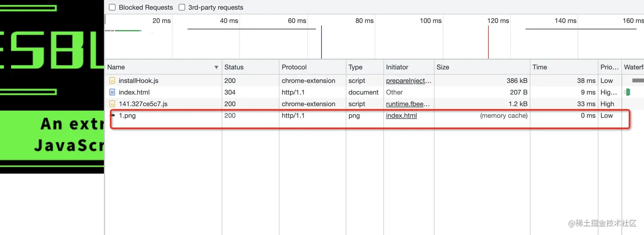Click the 80 ms overview timeline label
644x235 pixels.
pos(364,20)
